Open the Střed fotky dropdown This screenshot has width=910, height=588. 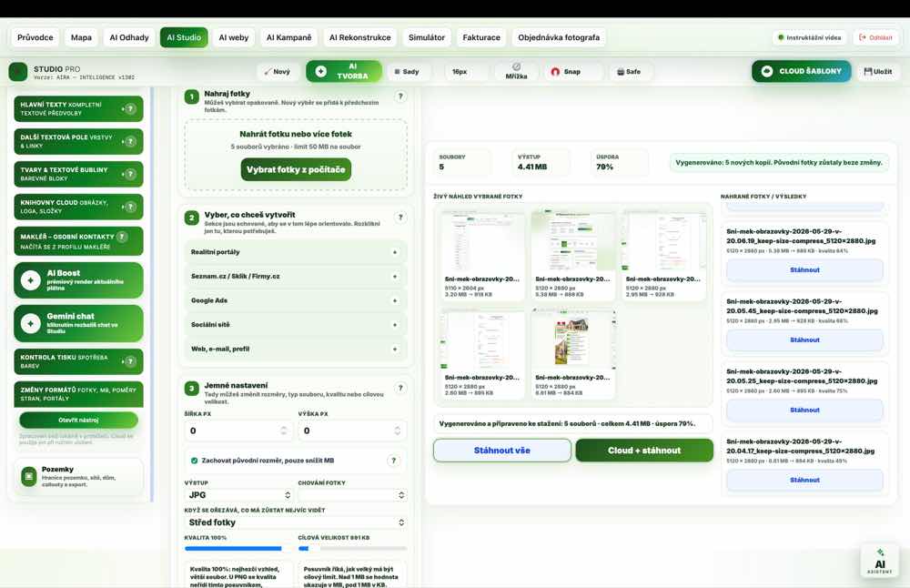296,522
